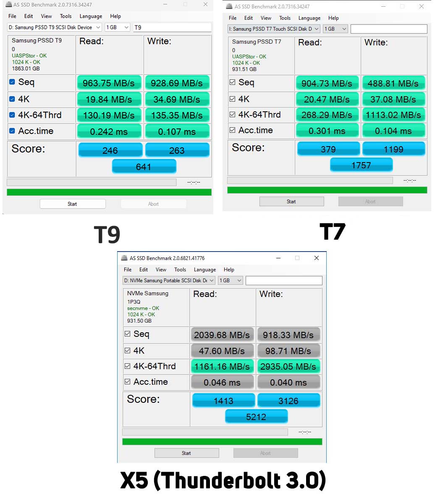Image resolution: width=448 pixels, height=499 pixels.
Task: Open Language menu in the T7 Touch window
Action: (309, 18)
